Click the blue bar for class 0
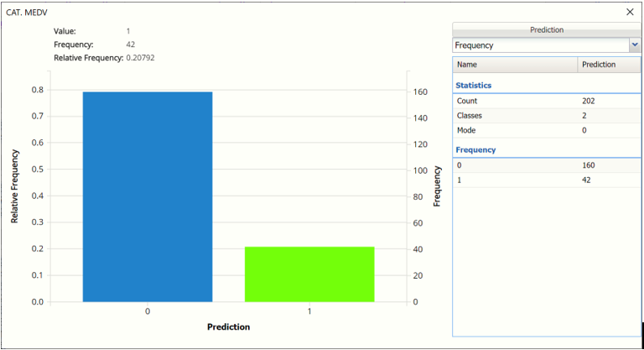The width and height of the screenshot is (644, 350). point(148,196)
